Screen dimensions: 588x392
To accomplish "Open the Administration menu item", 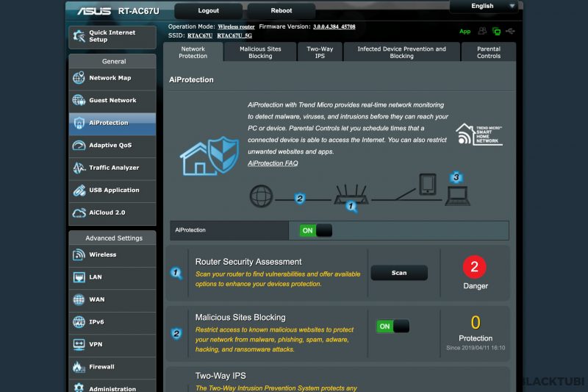I will 112,386.
